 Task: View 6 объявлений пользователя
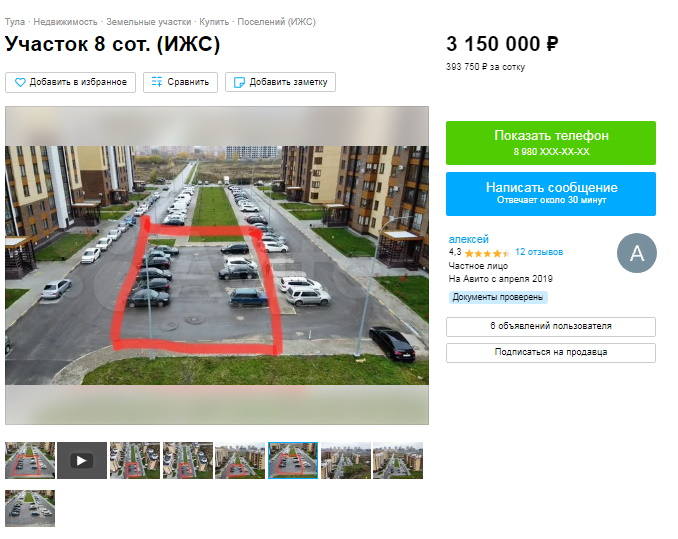[x=551, y=326]
